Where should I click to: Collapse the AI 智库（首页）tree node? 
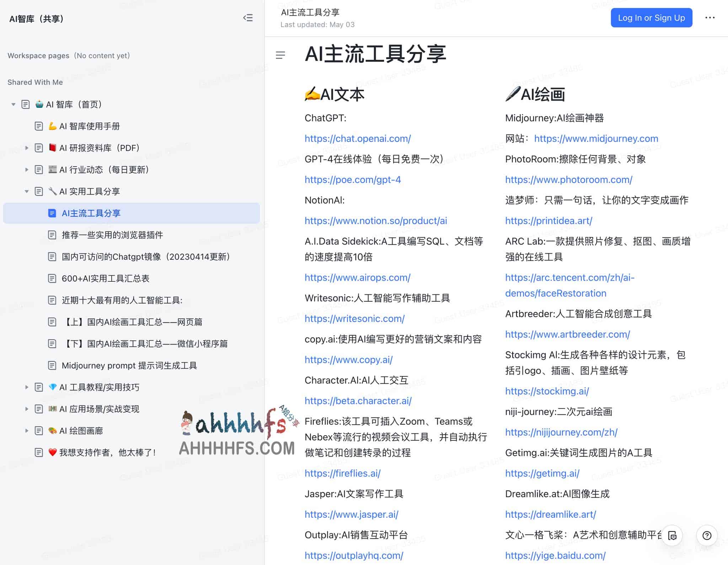click(x=14, y=104)
